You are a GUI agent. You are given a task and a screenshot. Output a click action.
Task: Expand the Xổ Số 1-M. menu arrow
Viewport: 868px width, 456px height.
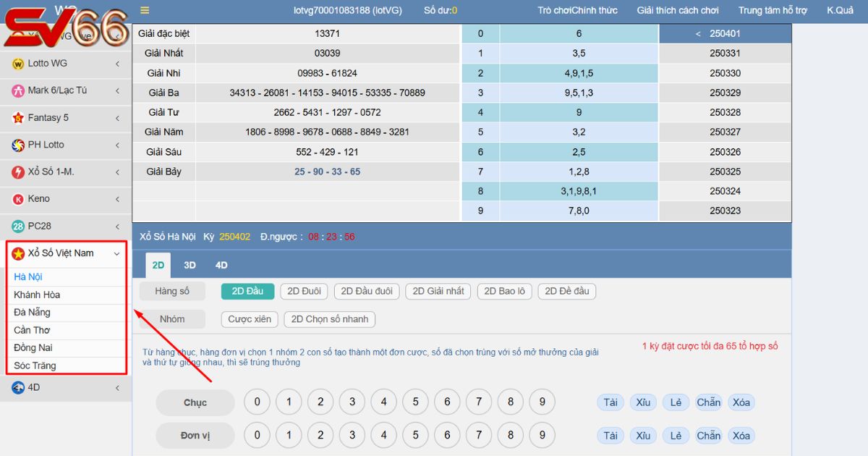tap(117, 172)
